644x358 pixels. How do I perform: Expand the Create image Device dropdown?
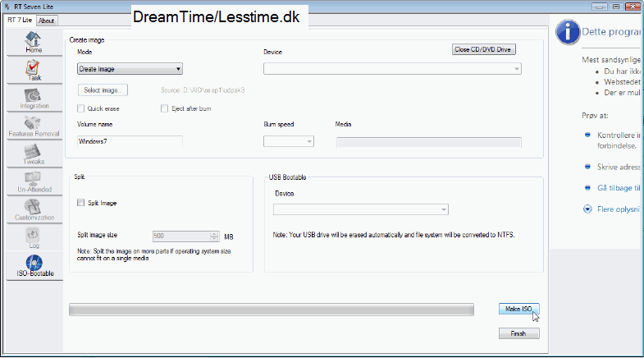[x=392, y=69]
